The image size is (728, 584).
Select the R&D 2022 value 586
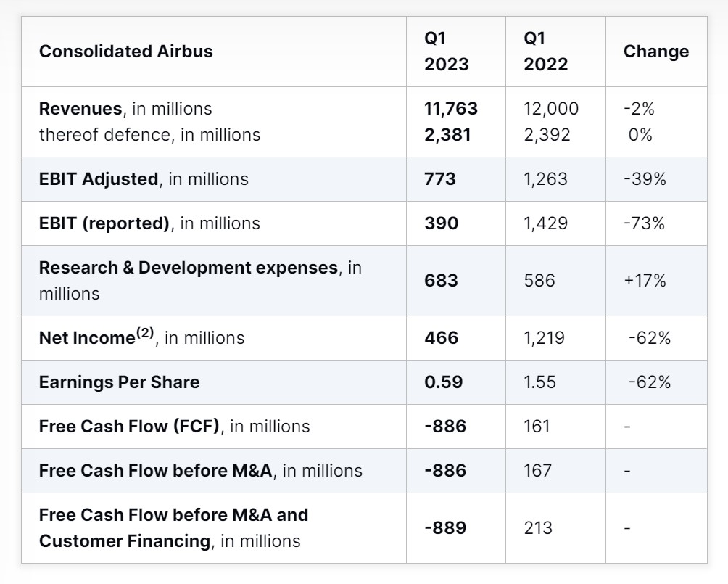pyautogui.click(x=539, y=281)
